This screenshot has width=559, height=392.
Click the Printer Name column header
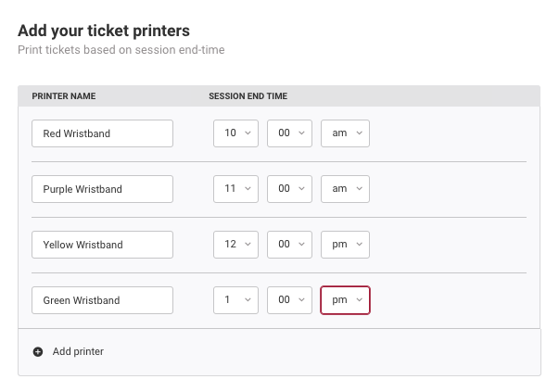[64, 96]
